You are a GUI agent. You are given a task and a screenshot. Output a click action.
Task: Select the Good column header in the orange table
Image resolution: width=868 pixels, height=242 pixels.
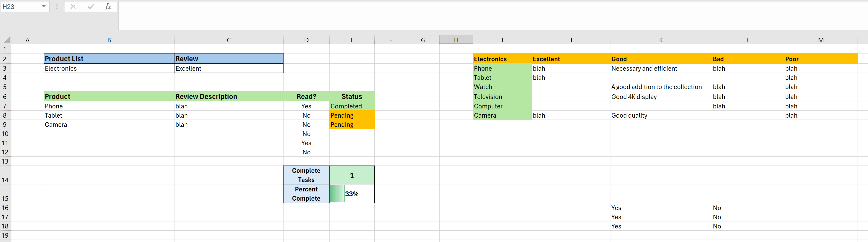pyautogui.click(x=660, y=59)
